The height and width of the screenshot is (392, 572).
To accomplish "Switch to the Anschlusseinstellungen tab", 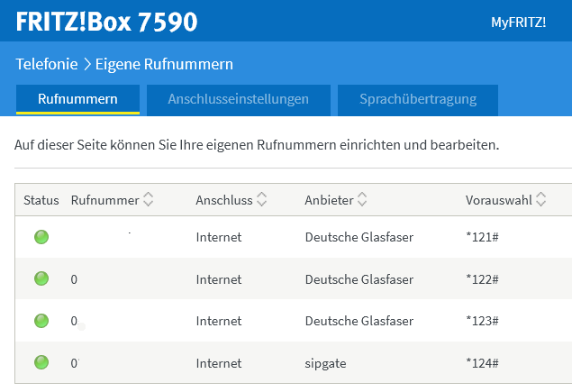I will 239,99.
